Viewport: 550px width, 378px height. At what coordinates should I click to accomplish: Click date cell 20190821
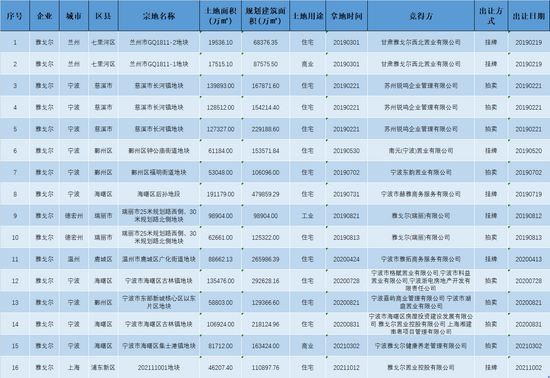(347, 216)
